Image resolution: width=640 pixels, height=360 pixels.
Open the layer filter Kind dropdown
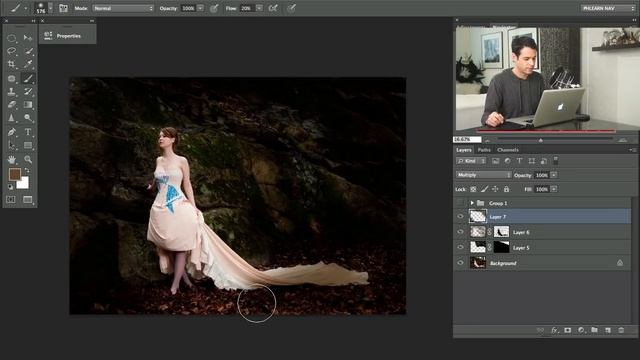pos(471,161)
